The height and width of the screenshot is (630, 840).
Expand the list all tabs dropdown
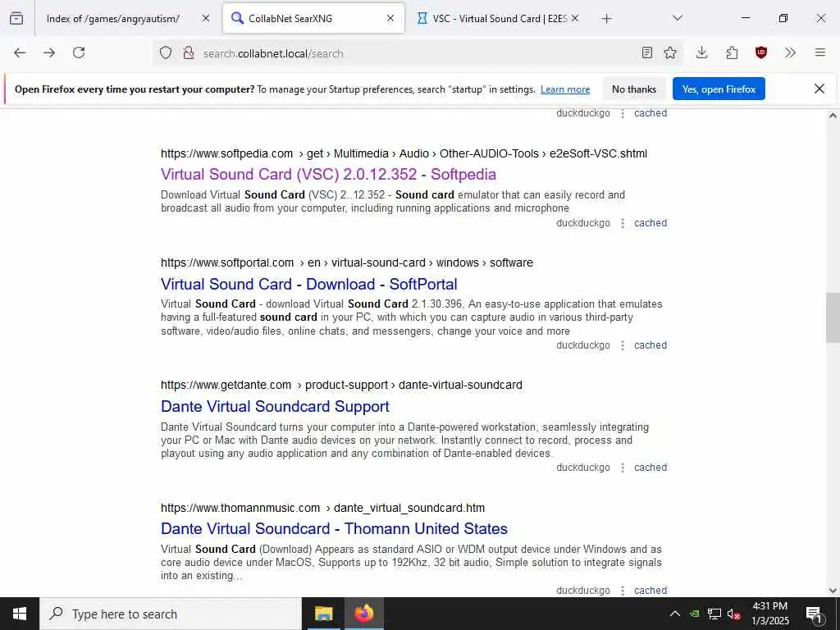(x=678, y=18)
